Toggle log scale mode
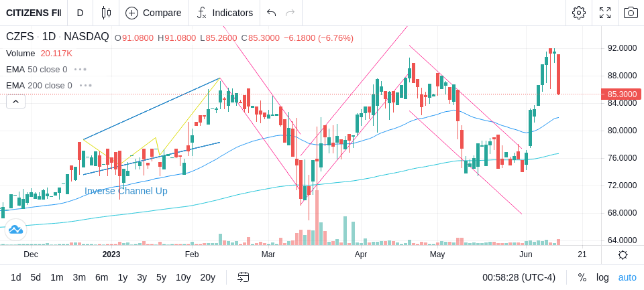The height and width of the screenshot is (290, 644). click(602, 277)
